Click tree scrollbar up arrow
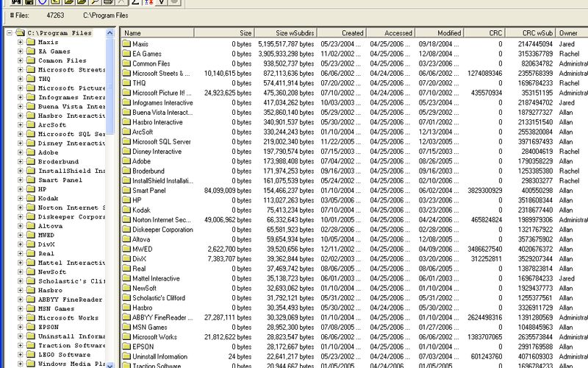The image size is (588, 368). pyautogui.click(x=110, y=33)
